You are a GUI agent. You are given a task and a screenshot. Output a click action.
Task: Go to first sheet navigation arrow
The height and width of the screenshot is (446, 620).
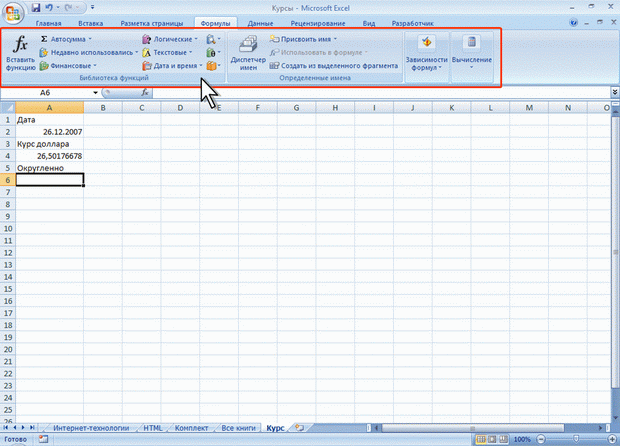6,428
